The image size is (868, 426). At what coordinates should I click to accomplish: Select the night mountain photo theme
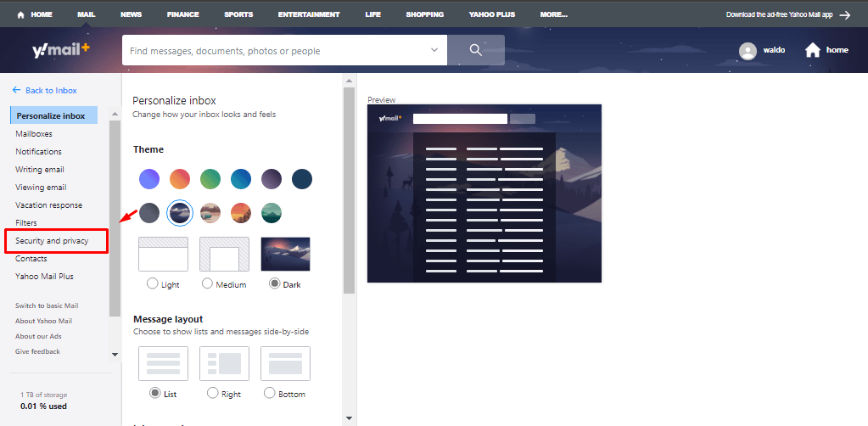[180, 213]
